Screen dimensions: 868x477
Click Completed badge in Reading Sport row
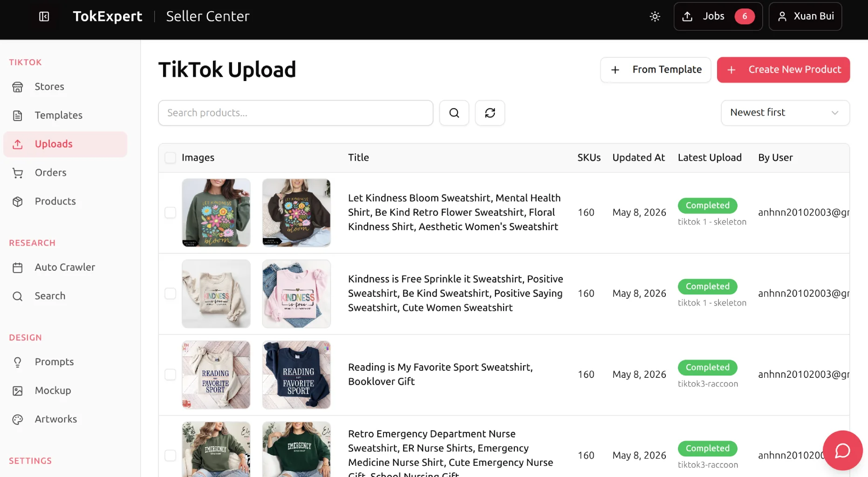point(707,368)
